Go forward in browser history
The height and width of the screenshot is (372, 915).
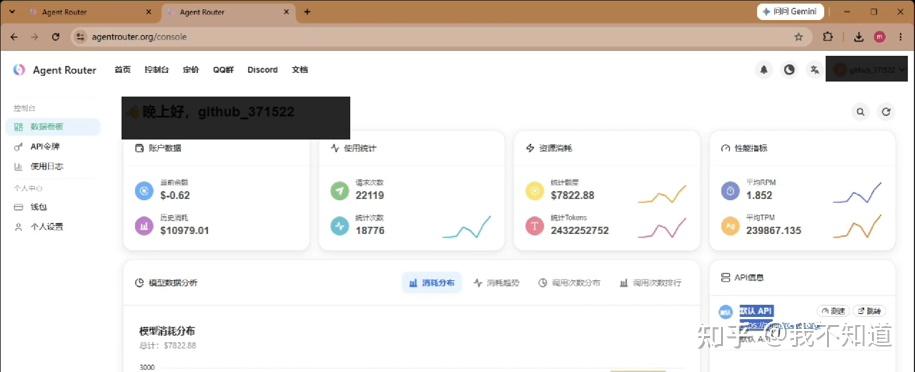[x=34, y=37]
